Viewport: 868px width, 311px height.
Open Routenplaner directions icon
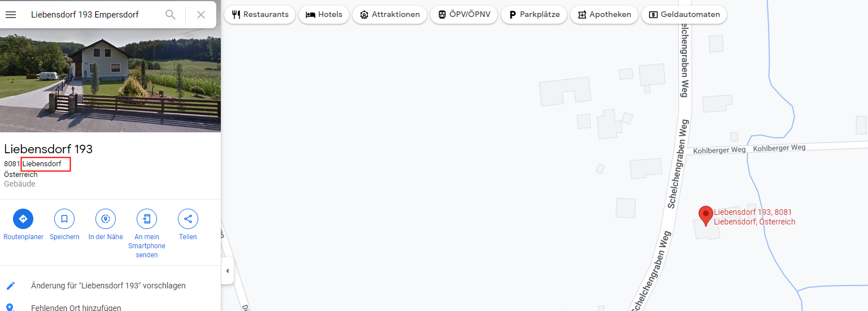pos(23,219)
